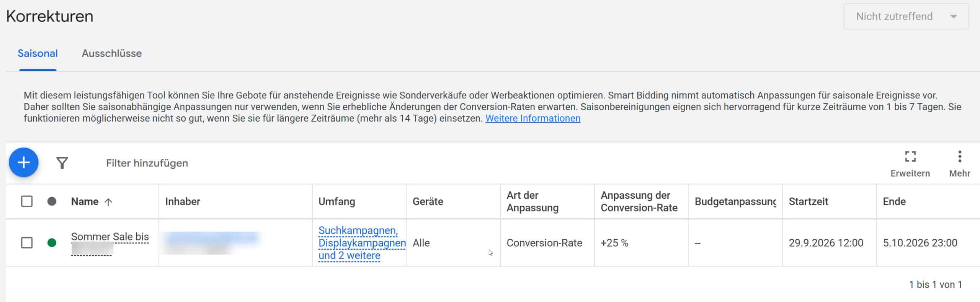Tick the select-all checkbox in table header

pos(27,201)
